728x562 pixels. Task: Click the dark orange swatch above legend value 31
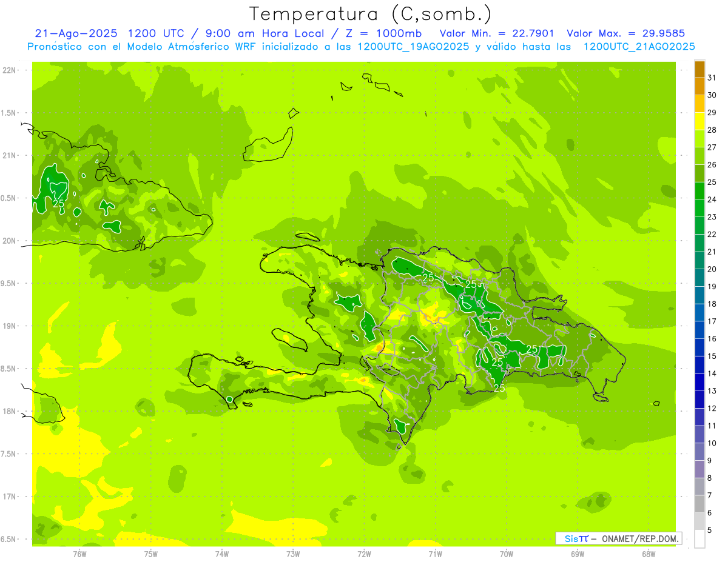tap(699, 69)
